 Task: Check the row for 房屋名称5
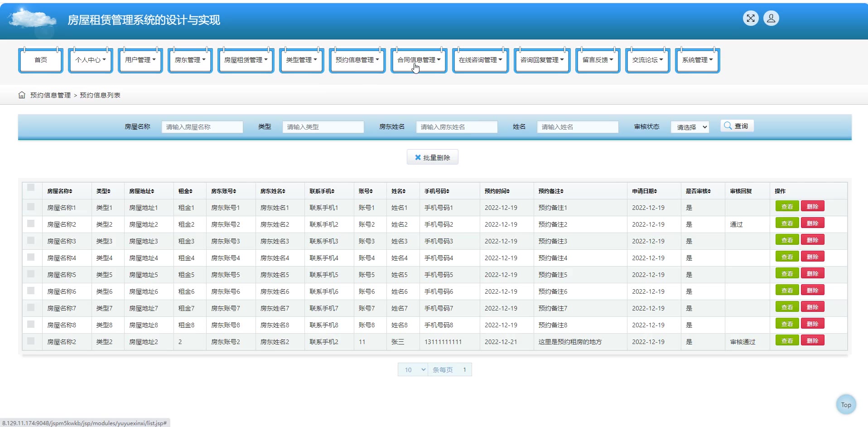tap(31, 274)
